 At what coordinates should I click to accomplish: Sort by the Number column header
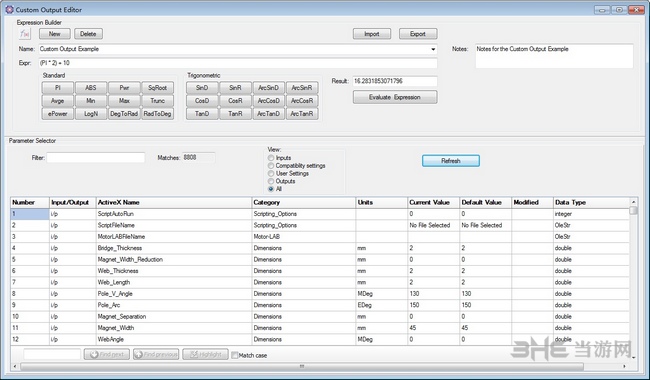tap(30, 203)
